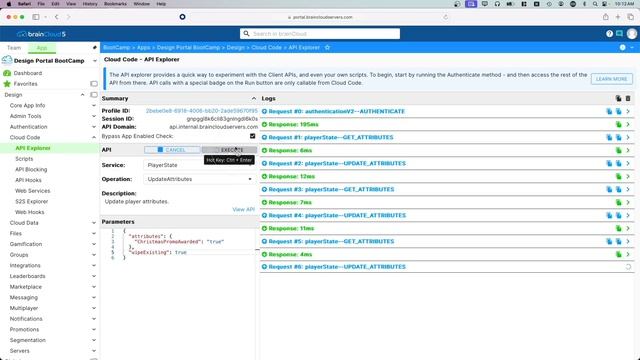Screen dimensions: 640x360
Task: Open the Operation dropdown showing UpdateAttributes
Action: tap(200, 179)
